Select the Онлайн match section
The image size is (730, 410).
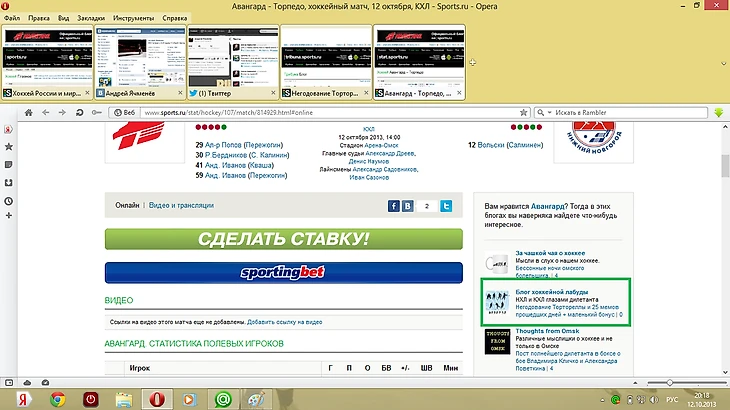pyautogui.click(x=127, y=205)
